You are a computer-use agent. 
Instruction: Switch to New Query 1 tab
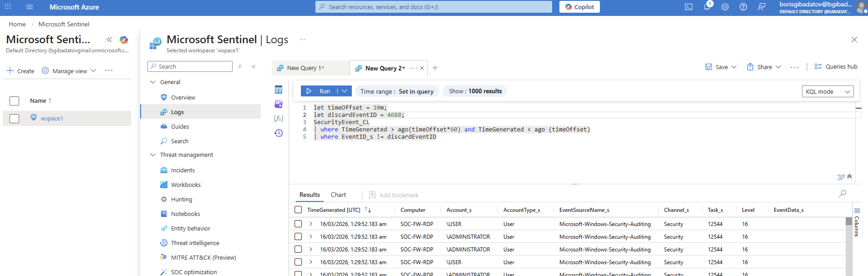(305, 68)
